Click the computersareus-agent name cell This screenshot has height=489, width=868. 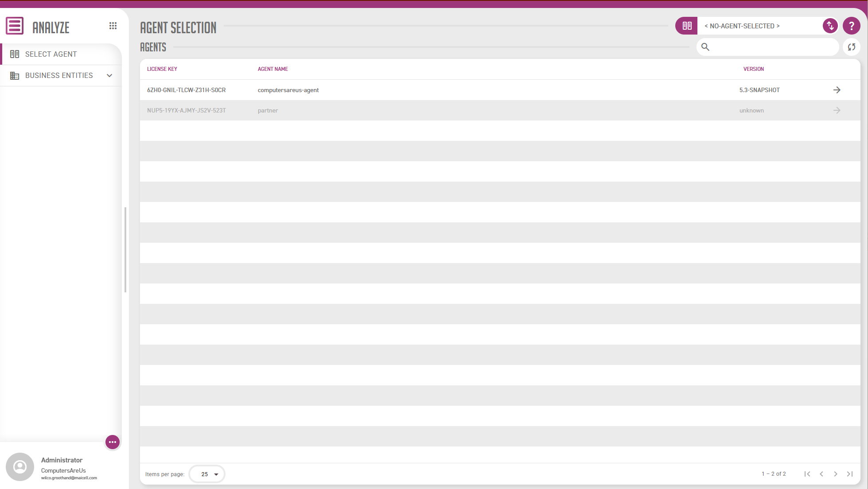[x=288, y=90]
